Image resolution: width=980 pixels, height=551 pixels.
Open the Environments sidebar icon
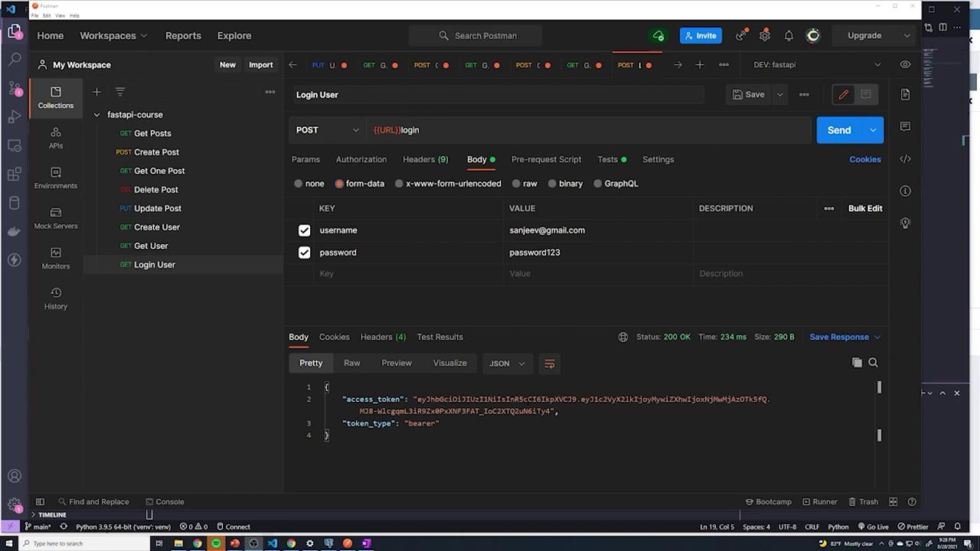coord(56,178)
